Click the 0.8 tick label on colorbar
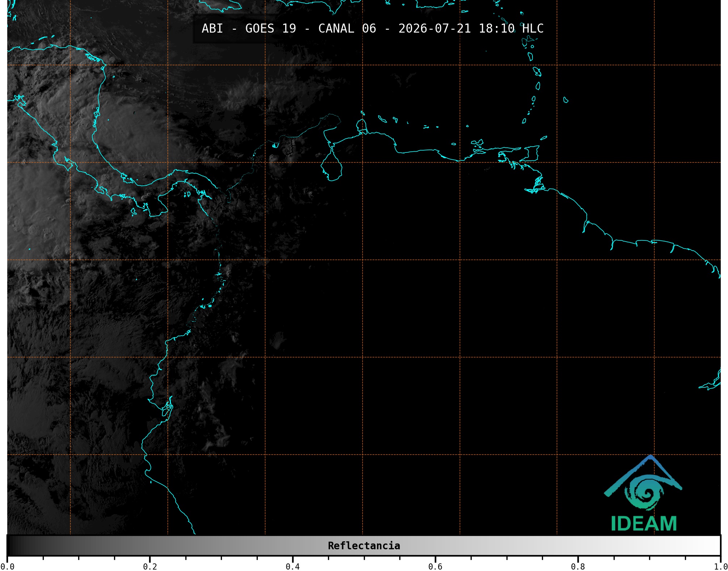The height and width of the screenshot is (571, 728). click(x=578, y=567)
